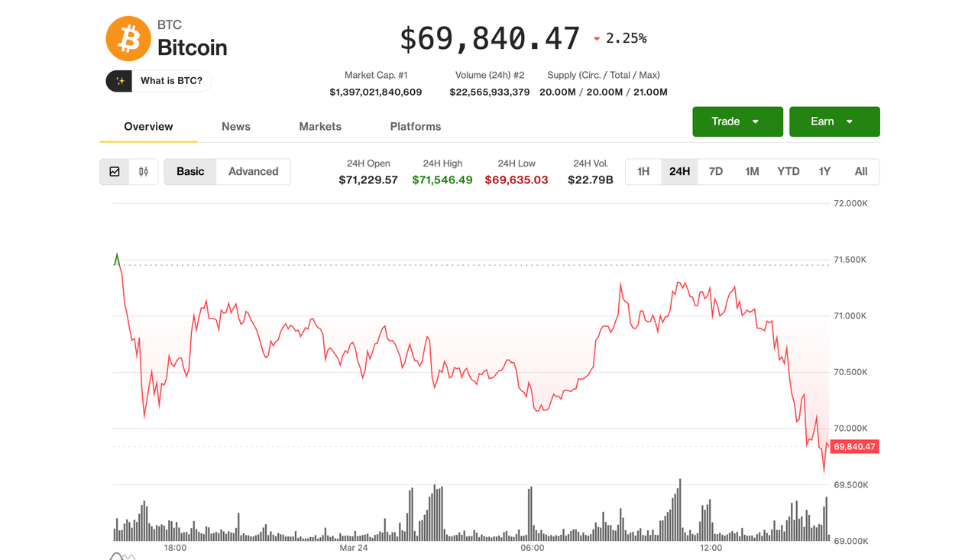Enable Advanced chart mode
The width and height of the screenshot is (978, 560).
click(x=253, y=171)
